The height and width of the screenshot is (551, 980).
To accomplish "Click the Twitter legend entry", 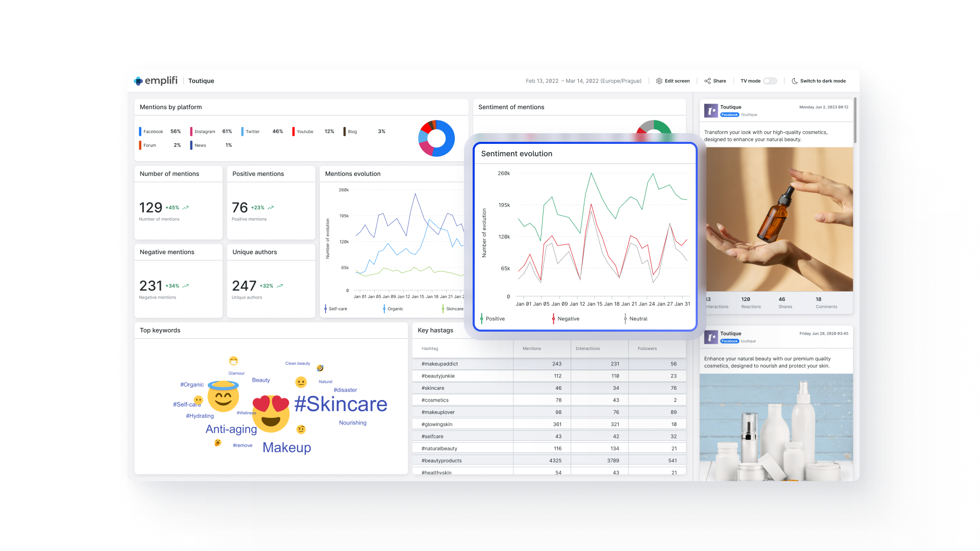I will tap(262, 132).
